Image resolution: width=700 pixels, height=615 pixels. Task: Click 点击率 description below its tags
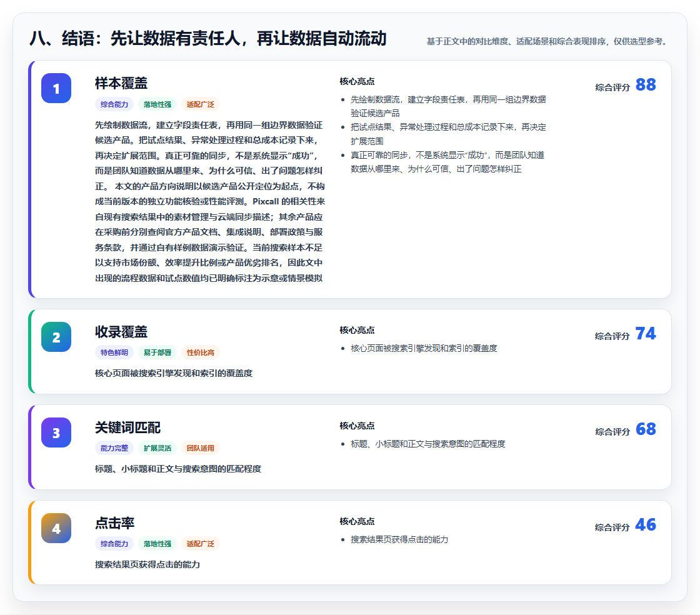point(147,564)
